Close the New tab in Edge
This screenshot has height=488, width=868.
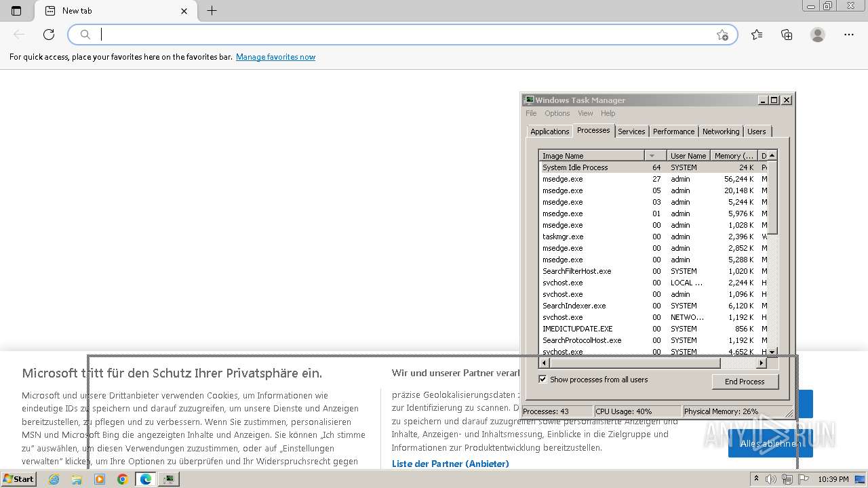[184, 11]
